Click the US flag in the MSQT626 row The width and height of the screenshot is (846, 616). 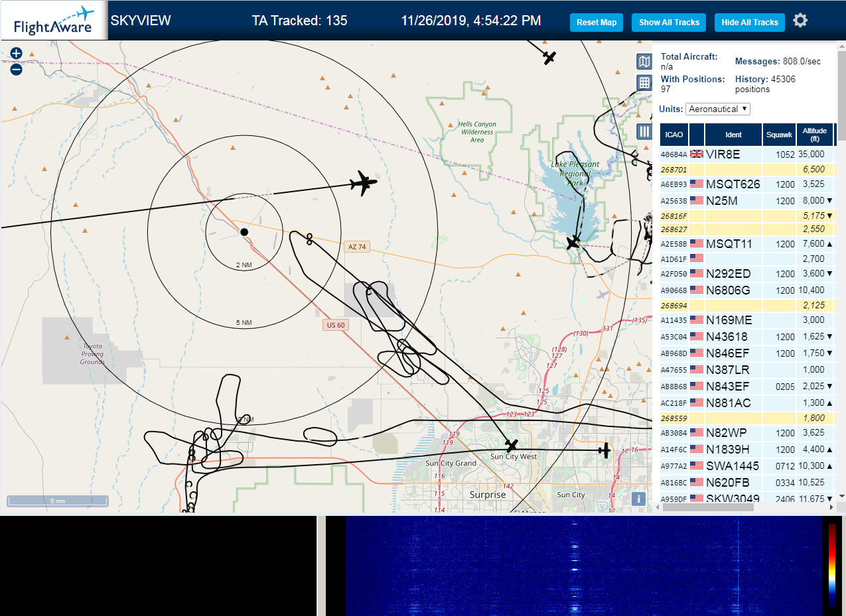[x=697, y=184]
